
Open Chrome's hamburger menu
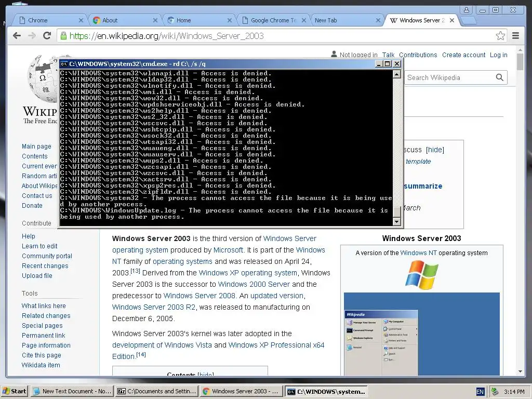[515, 36]
